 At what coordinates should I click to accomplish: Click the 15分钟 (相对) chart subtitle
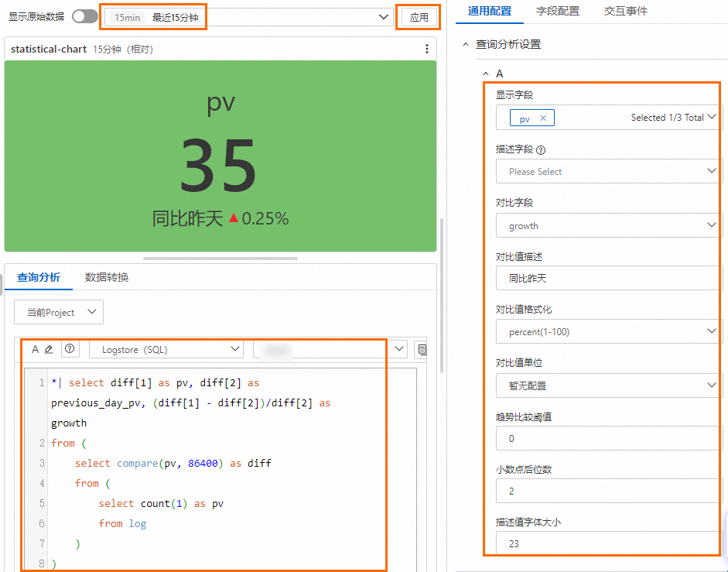pos(123,50)
